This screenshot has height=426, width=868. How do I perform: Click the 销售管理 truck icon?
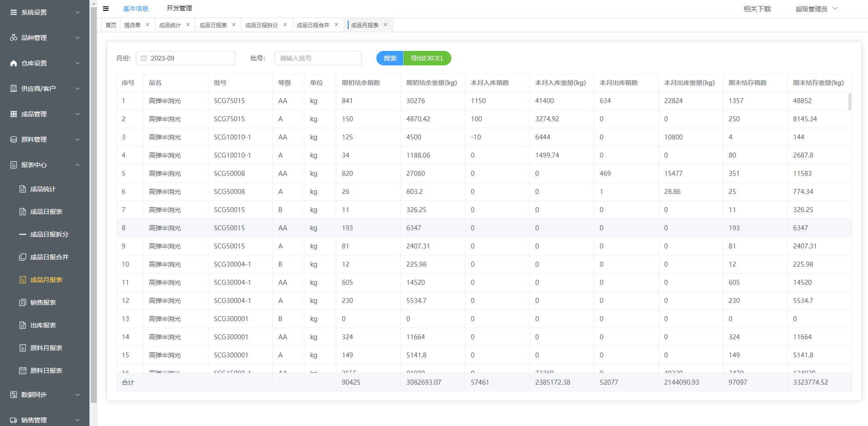coord(14,420)
